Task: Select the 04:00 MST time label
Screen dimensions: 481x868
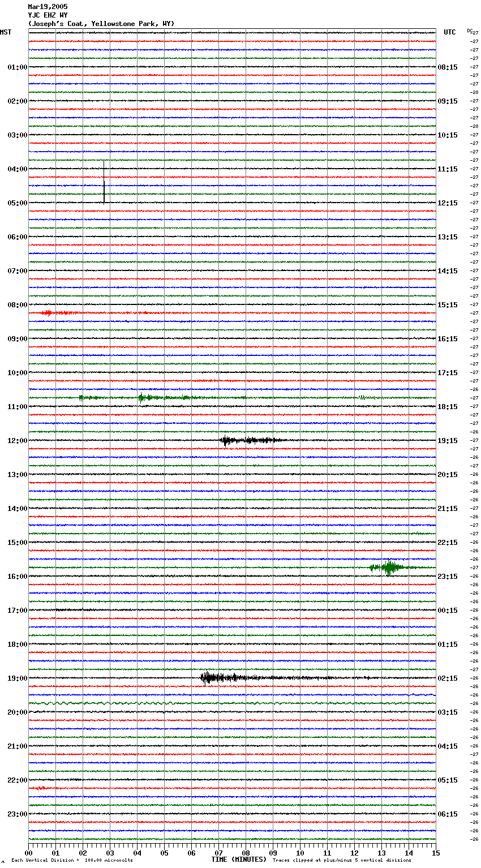Action: pyautogui.click(x=18, y=169)
